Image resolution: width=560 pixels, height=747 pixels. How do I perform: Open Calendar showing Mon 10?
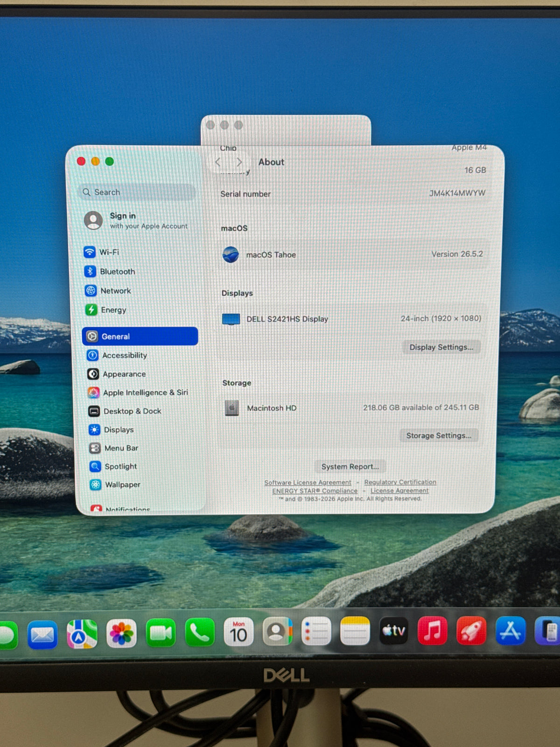pos(238,632)
